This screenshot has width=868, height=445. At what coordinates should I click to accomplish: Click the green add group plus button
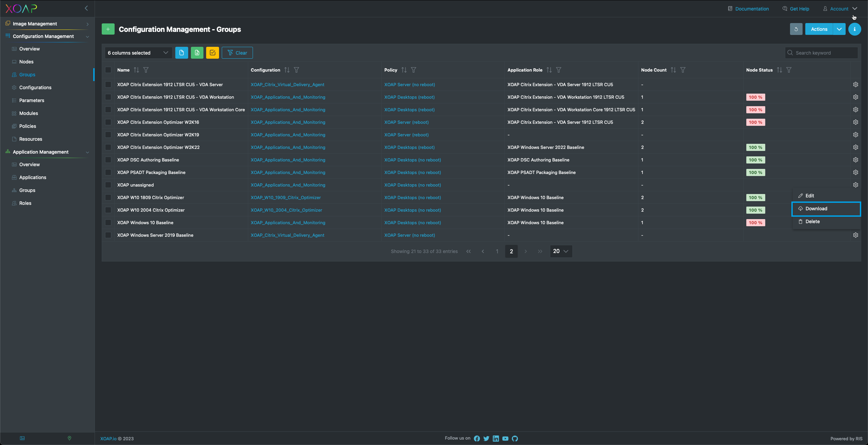tap(108, 29)
